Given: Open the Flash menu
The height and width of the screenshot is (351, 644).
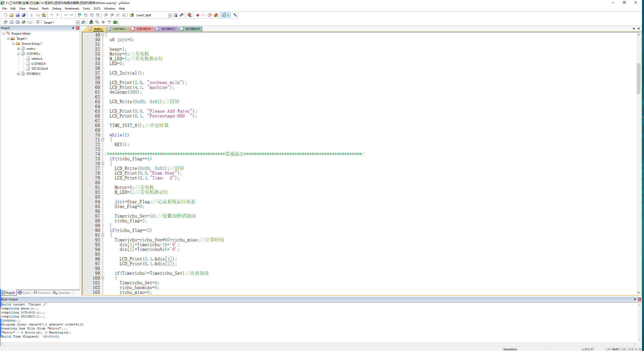Looking at the screenshot, I should 45,9.
